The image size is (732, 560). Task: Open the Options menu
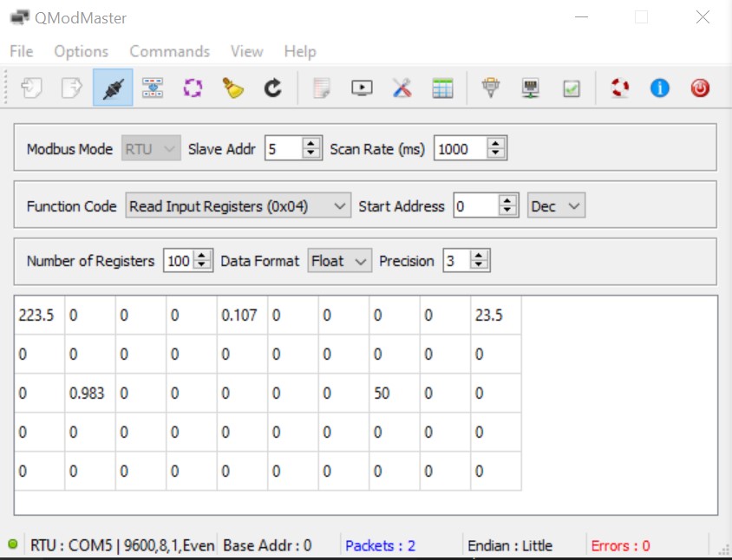[x=82, y=52]
